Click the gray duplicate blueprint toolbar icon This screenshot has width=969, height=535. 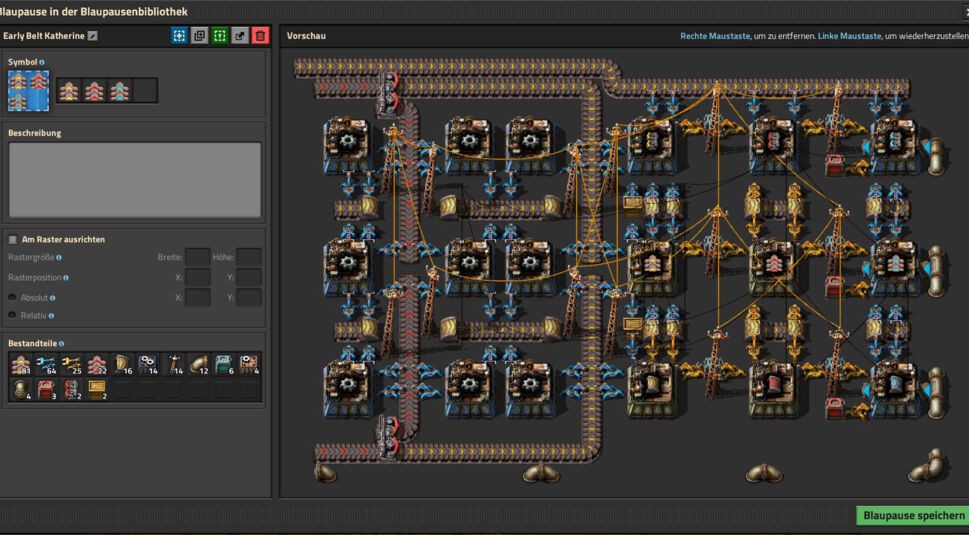[x=200, y=36]
